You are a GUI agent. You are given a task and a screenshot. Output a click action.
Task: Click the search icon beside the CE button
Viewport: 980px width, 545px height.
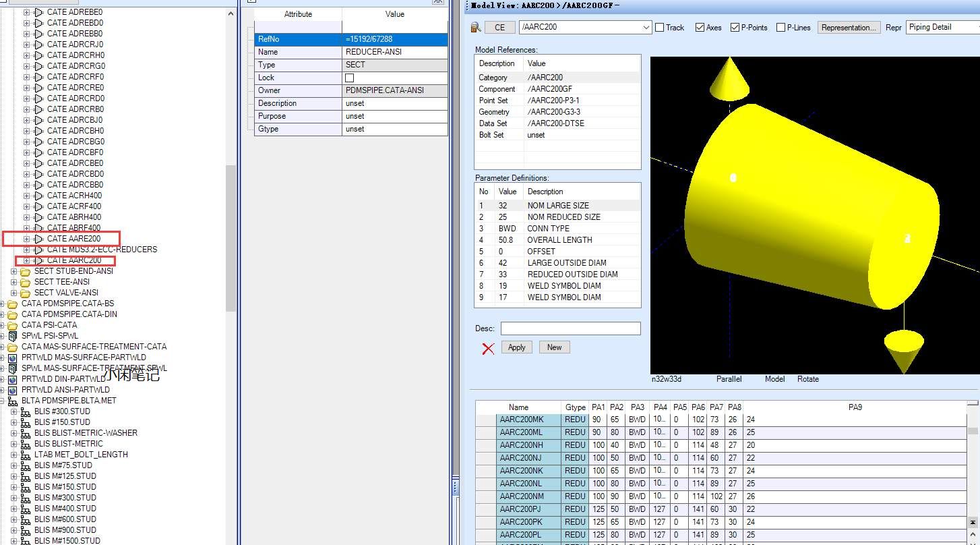coord(476,28)
